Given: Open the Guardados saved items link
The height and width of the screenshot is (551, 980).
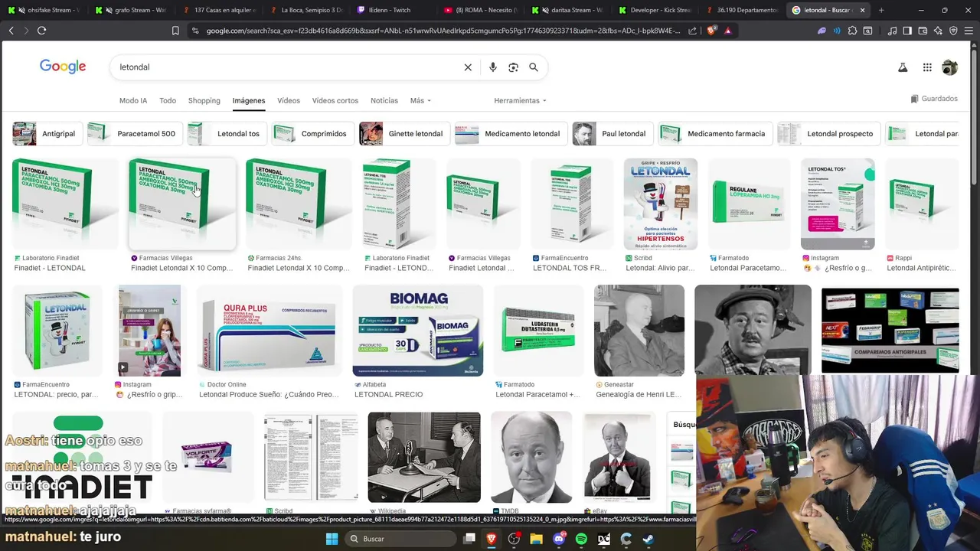Looking at the screenshot, I should tap(934, 99).
